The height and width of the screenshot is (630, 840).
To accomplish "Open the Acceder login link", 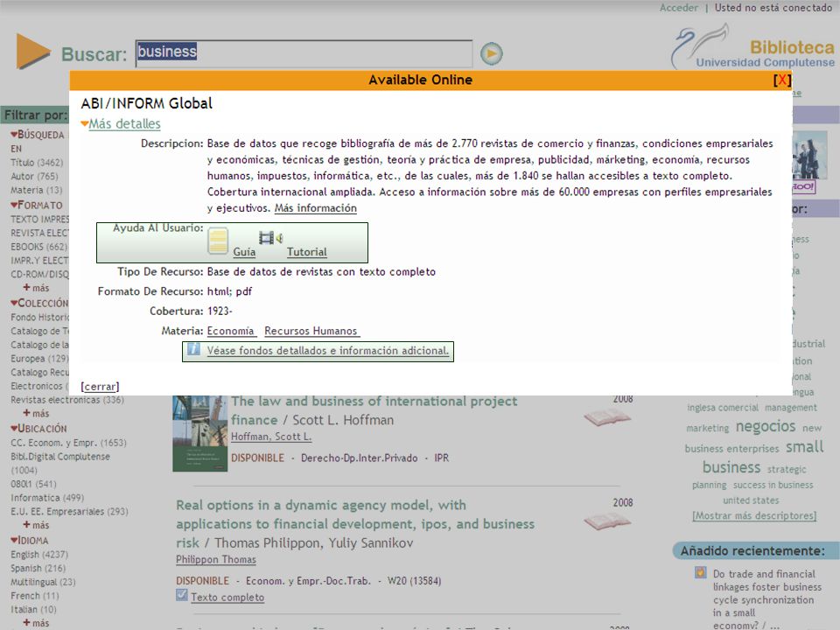I will pyautogui.click(x=679, y=8).
